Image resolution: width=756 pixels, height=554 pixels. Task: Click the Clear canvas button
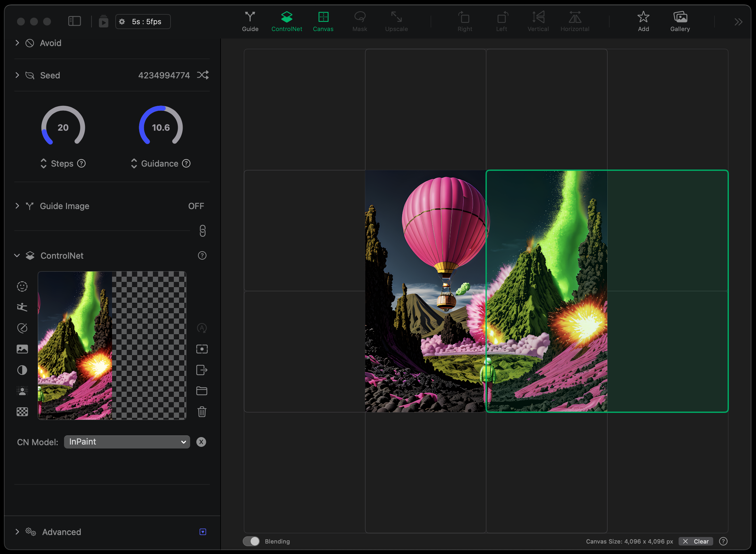[x=696, y=541]
